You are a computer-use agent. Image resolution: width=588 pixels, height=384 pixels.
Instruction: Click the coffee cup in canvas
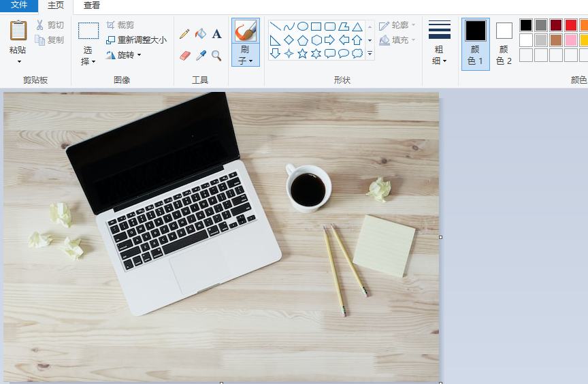[308, 188]
